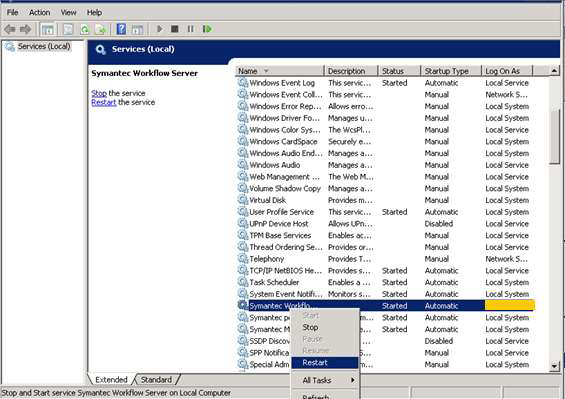Click the Back arrow in toolbar

click(10, 29)
